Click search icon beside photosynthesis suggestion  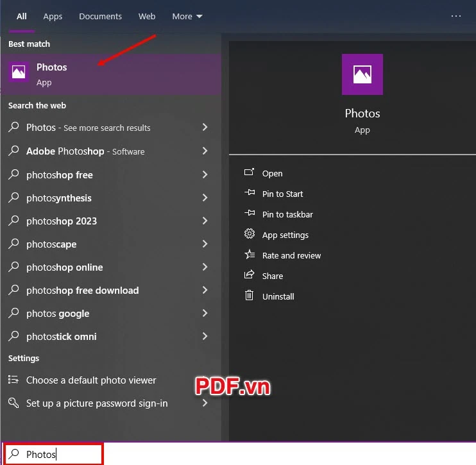coord(13,198)
